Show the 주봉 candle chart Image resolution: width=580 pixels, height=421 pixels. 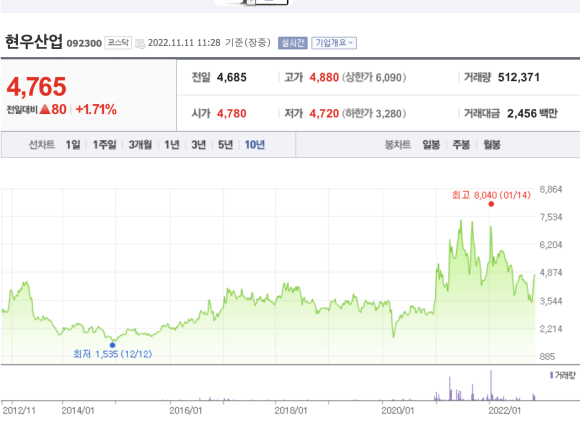click(461, 145)
